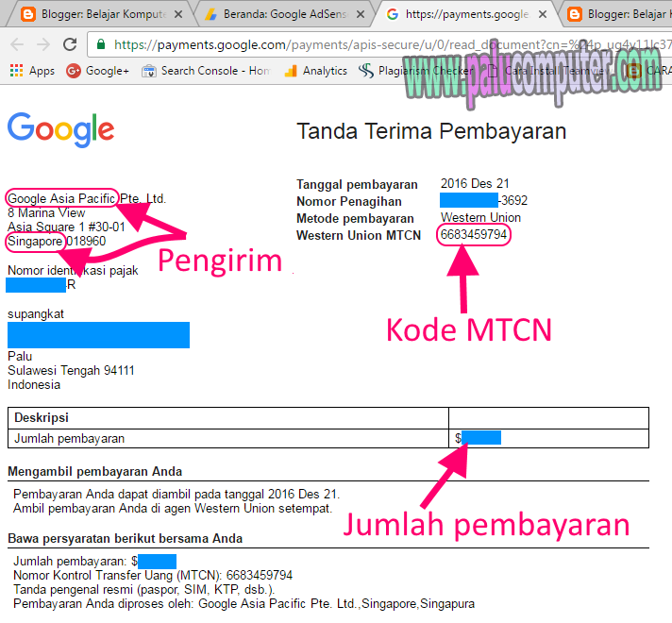Click the Indonesia country line

pos(34,384)
